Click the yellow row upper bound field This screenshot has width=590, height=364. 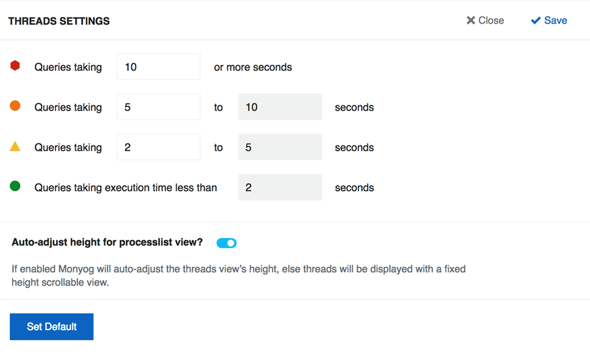(x=280, y=147)
